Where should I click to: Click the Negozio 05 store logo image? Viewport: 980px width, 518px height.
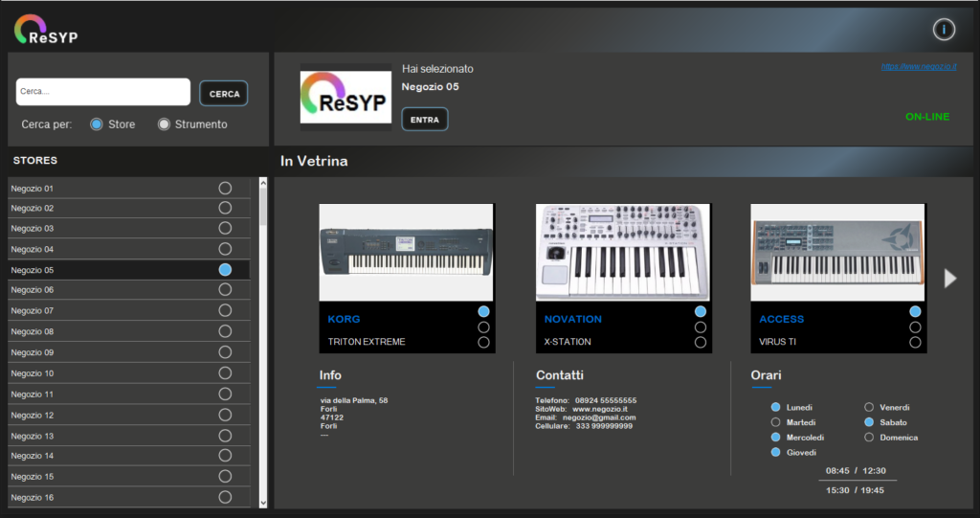click(x=345, y=97)
